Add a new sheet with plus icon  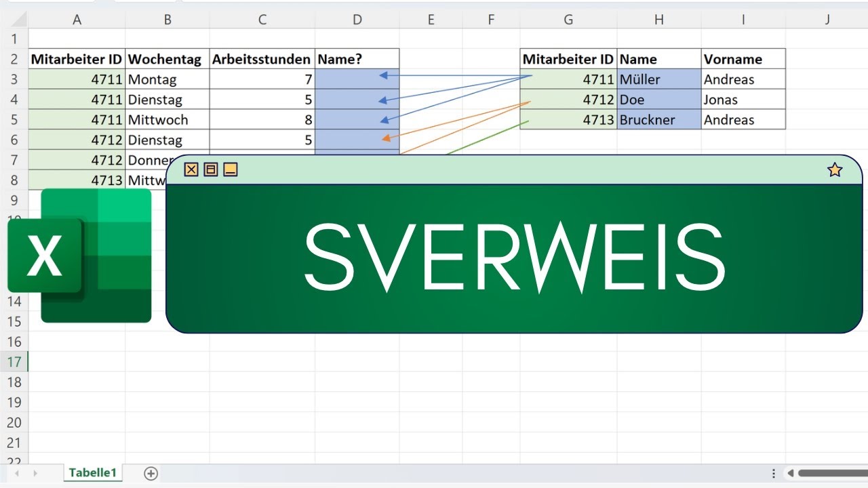(x=151, y=474)
